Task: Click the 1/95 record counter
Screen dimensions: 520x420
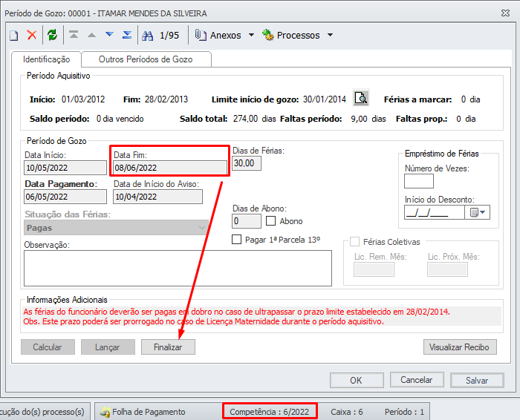Action: [x=169, y=36]
